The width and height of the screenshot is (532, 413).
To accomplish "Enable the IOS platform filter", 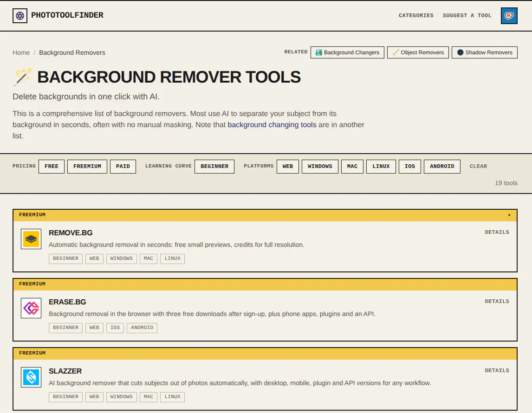I will click(x=410, y=167).
